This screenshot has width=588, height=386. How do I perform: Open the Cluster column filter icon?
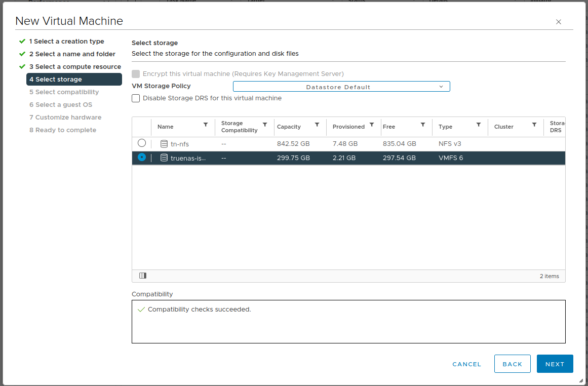click(x=534, y=125)
